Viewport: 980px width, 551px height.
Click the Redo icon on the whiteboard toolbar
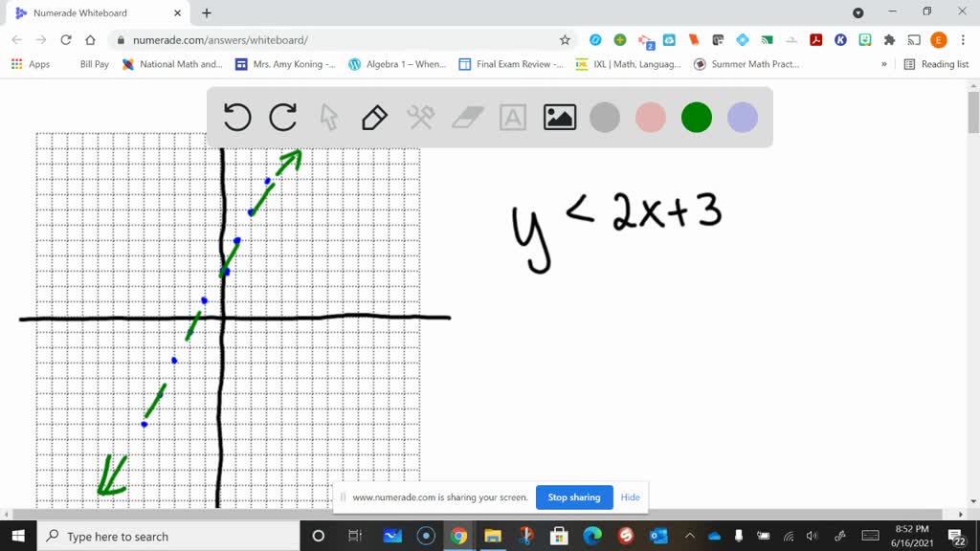tap(282, 117)
